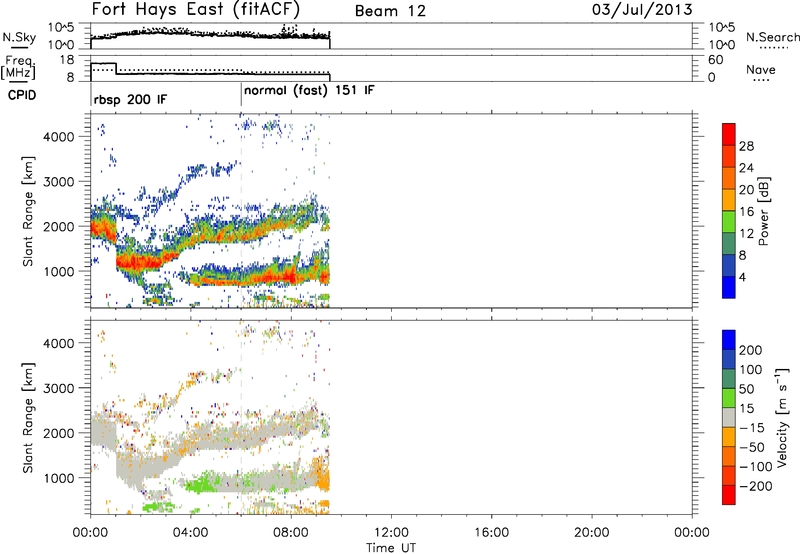Click the blue 4 dB power swatch
800x554 pixels.
(729, 287)
